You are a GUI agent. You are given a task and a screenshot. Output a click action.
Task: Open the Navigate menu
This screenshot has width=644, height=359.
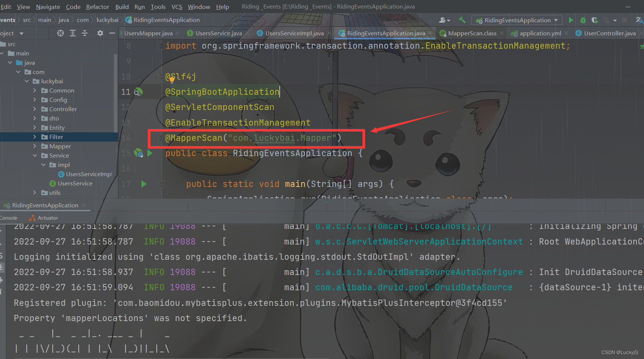(x=48, y=6)
